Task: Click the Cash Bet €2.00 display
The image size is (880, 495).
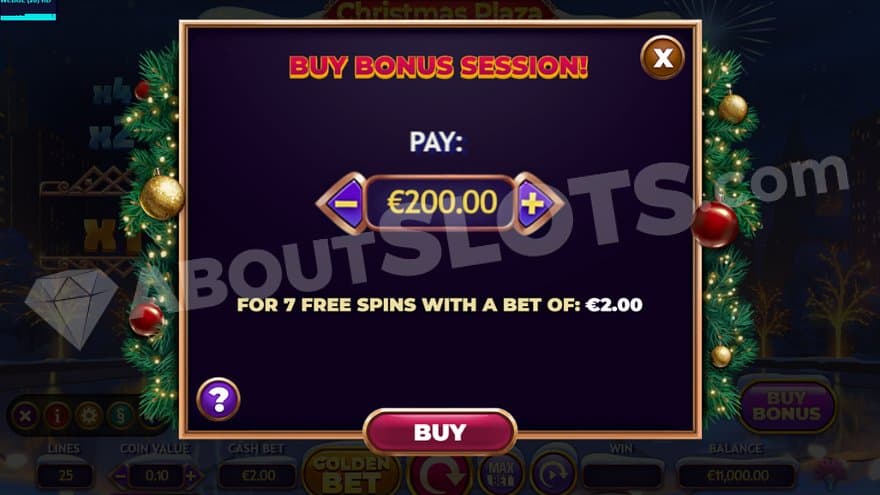Action: click(258, 475)
